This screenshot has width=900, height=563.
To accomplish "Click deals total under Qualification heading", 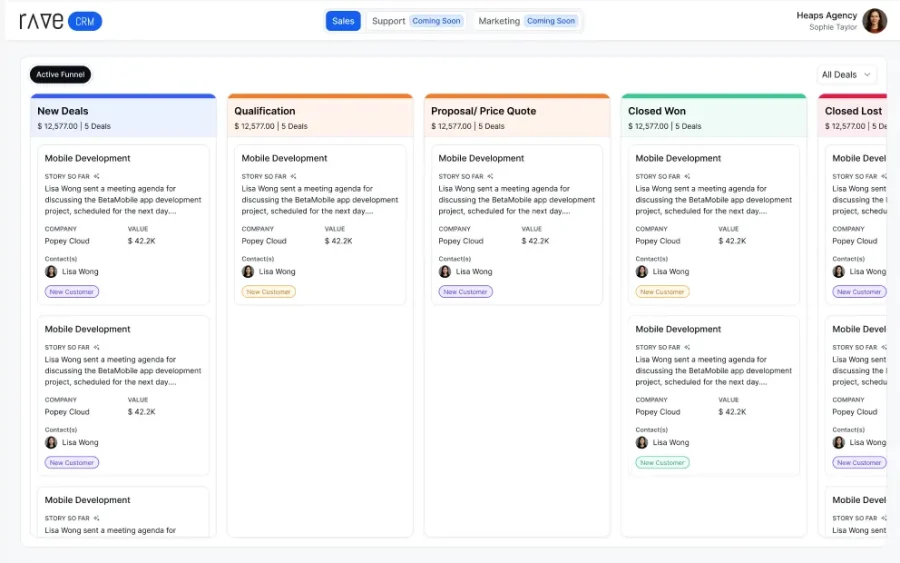I will tap(271, 126).
